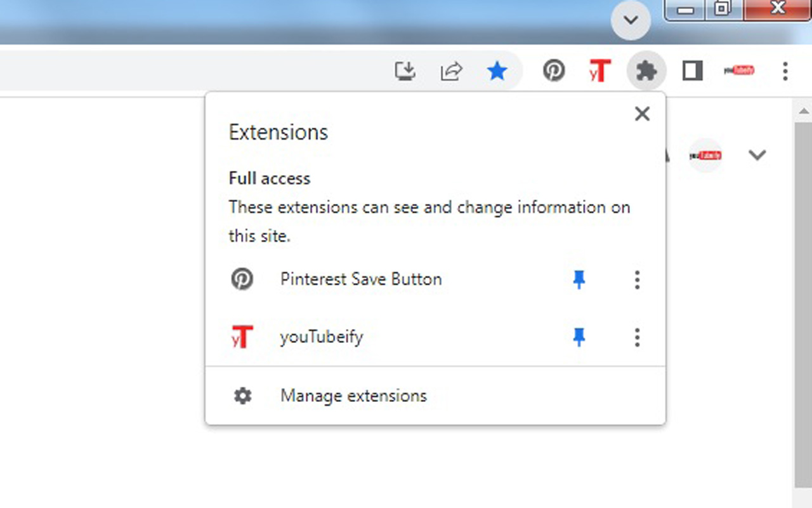
Task: Open the Pinterest extension from the toolbar
Action: (x=553, y=70)
